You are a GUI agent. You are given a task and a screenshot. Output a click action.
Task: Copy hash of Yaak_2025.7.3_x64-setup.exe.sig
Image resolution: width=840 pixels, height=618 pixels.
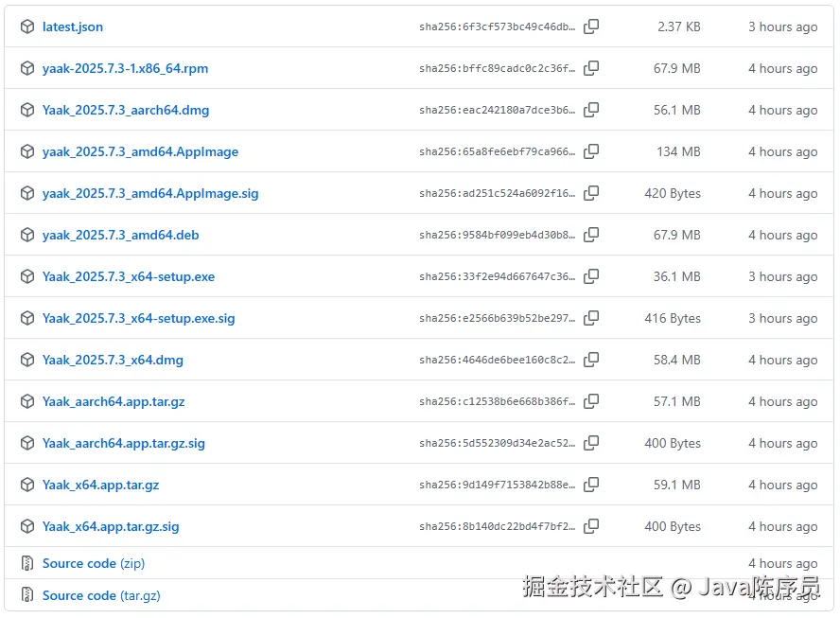click(591, 318)
